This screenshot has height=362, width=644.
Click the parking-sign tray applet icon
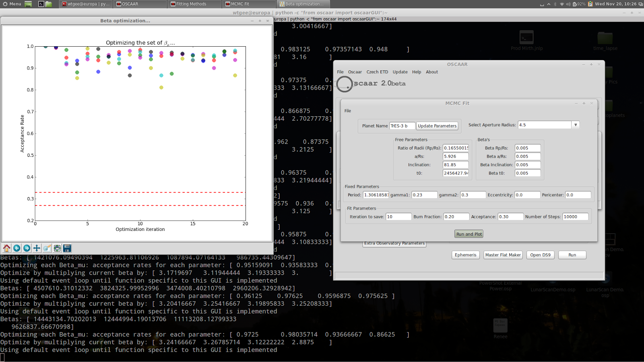click(590, 4)
